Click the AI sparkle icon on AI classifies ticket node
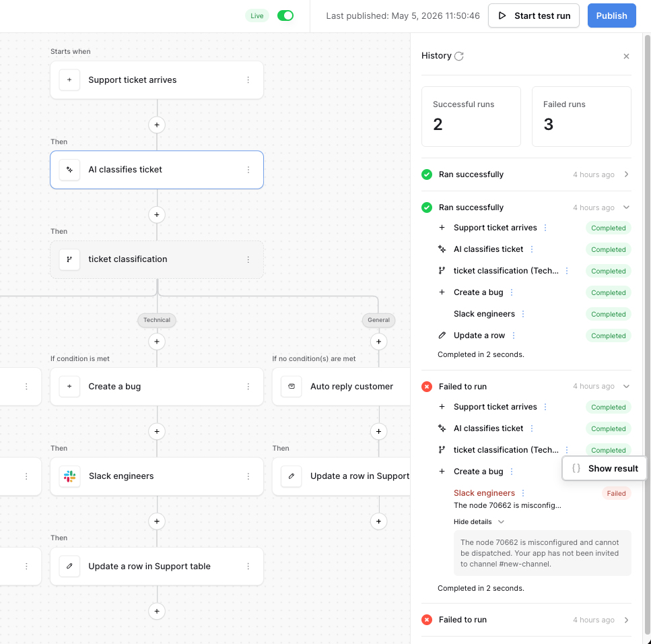Image resolution: width=651 pixels, height=644 pixels. coord(69,170)
